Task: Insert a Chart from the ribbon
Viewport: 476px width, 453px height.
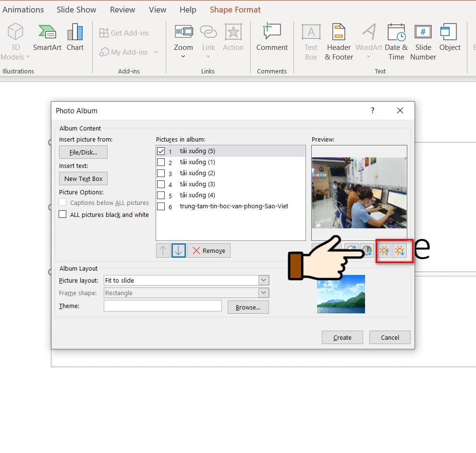Action: click(75, 38)
